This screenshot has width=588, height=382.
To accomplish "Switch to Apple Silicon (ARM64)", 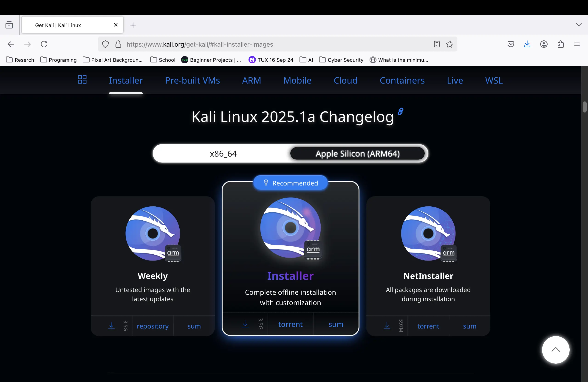I will pos(357,153).
